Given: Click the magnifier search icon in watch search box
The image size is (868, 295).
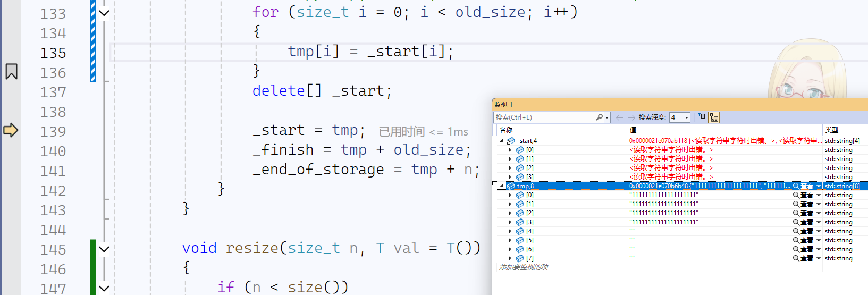Looking at the screenshot, I should [x=600, y=117].
